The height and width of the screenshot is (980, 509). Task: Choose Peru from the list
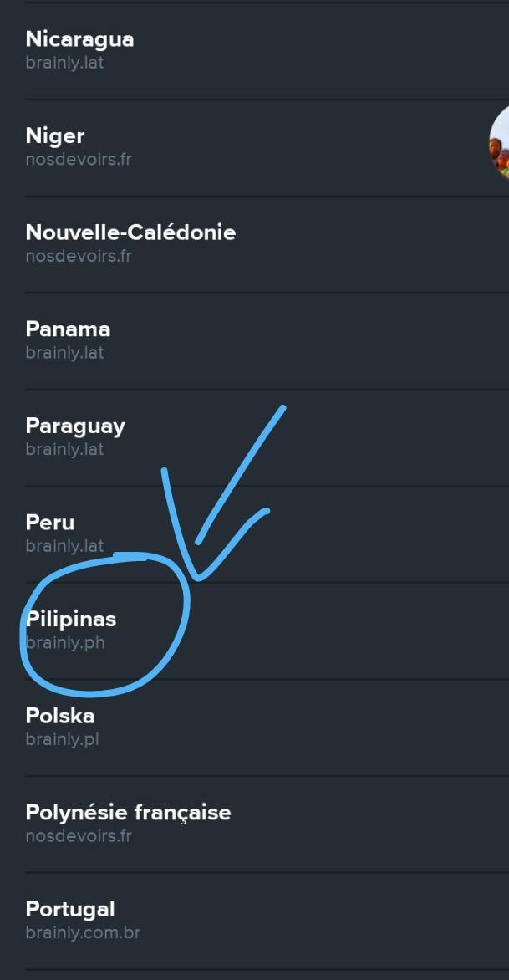50,523
